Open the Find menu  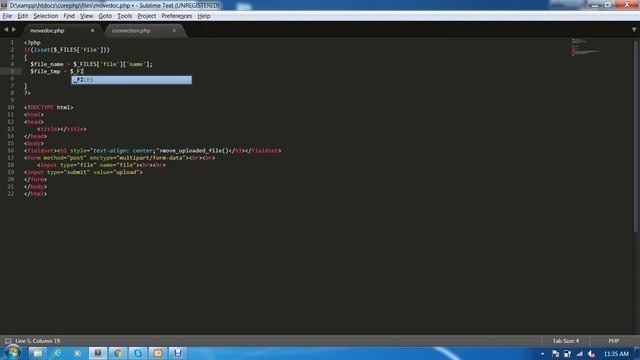tap(69, 16)
